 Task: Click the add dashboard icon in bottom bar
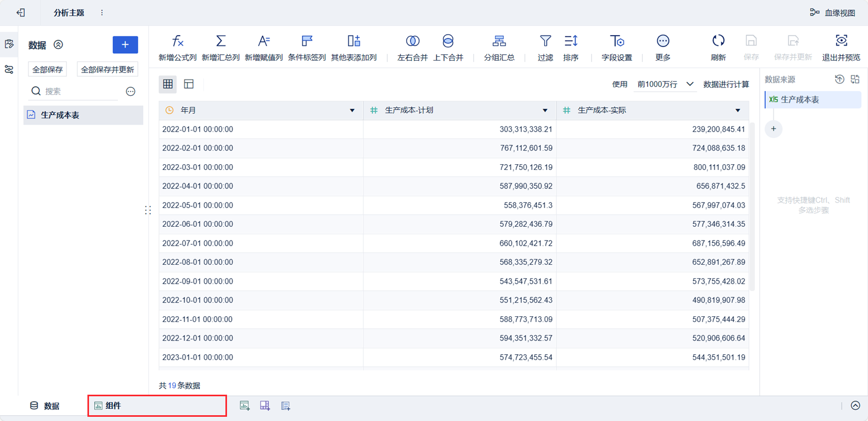[265, 406]
